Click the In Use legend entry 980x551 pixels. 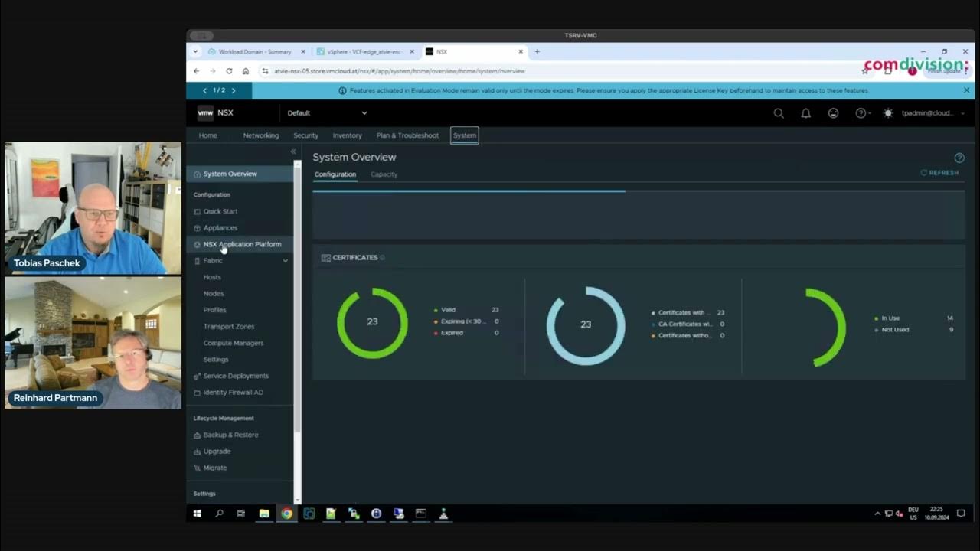[x=913, y=318]
